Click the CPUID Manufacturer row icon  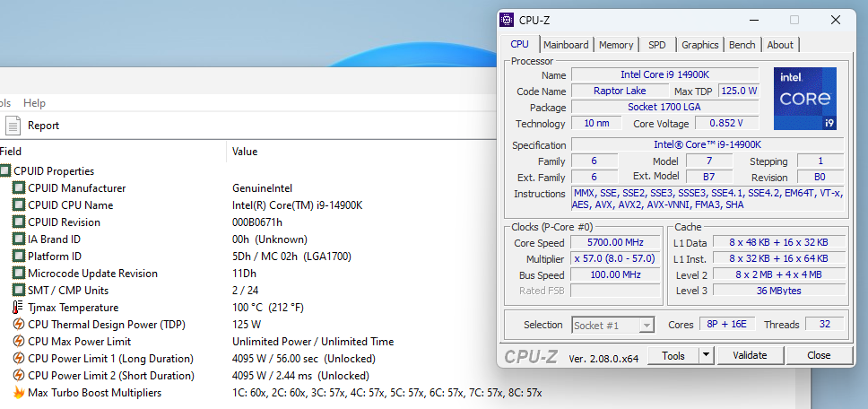point(19,188)
